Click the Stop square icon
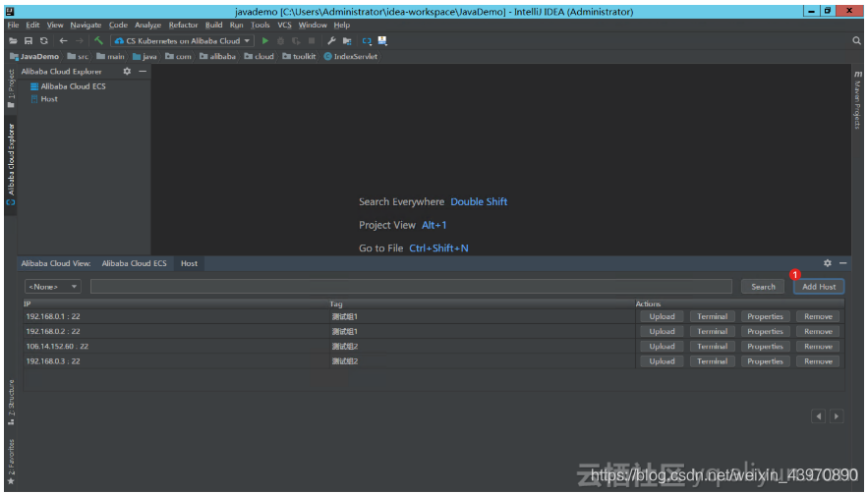The image size is (868, 494). pos(312,41)
